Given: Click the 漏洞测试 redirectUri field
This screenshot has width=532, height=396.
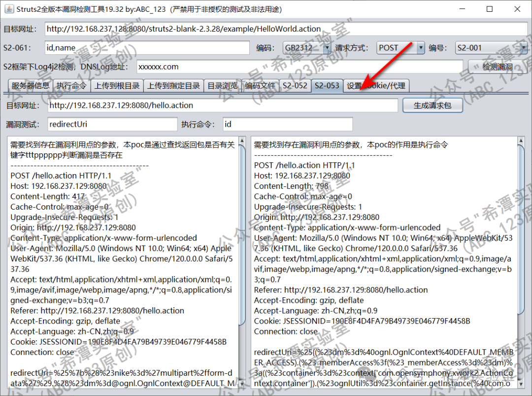Looking at the screenshot, I should [x=112, y=124].
